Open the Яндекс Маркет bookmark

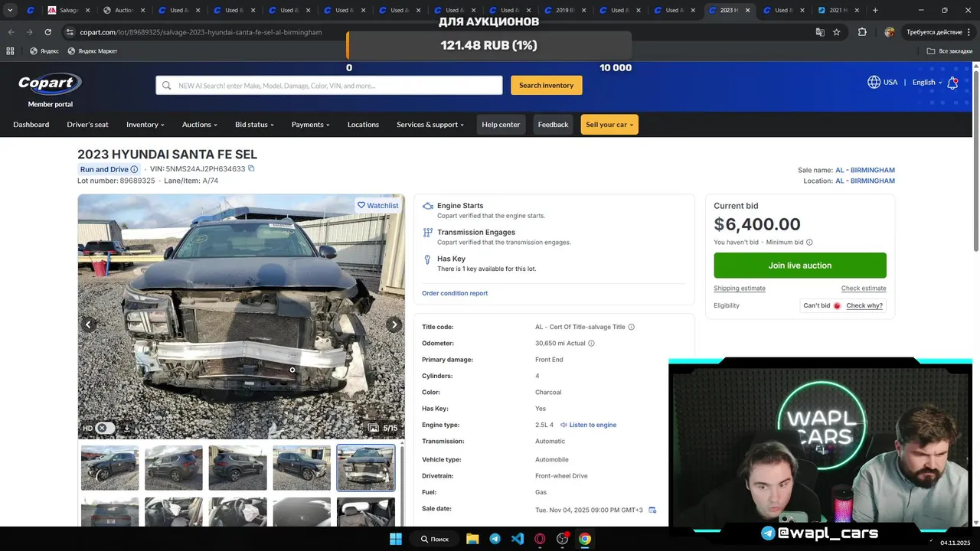[93, 51]
